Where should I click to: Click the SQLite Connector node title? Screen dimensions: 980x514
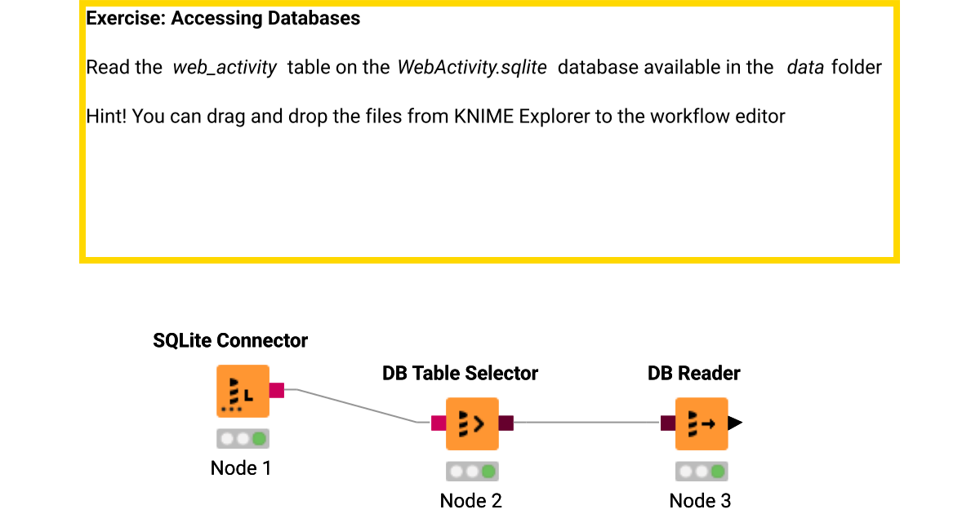pyautogui.click(x=231, y=340)
